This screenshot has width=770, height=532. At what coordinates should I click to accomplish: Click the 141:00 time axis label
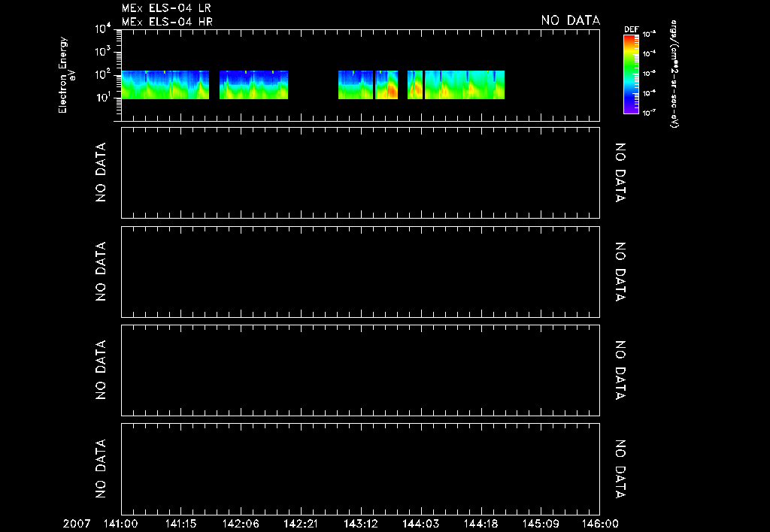pos(121,524)
